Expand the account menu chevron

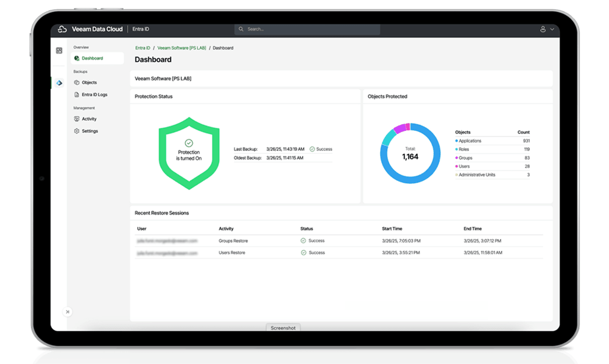(552, 29)
